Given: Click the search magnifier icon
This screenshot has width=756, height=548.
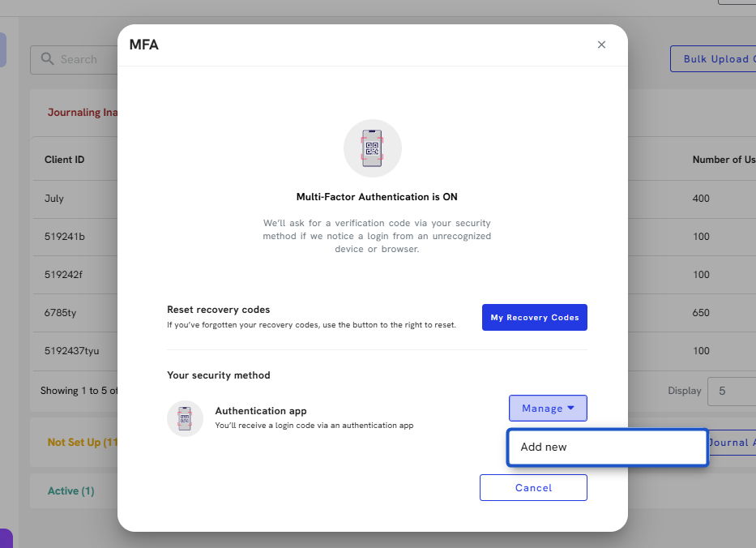Looking at the screenshot, I should point(47,59).
